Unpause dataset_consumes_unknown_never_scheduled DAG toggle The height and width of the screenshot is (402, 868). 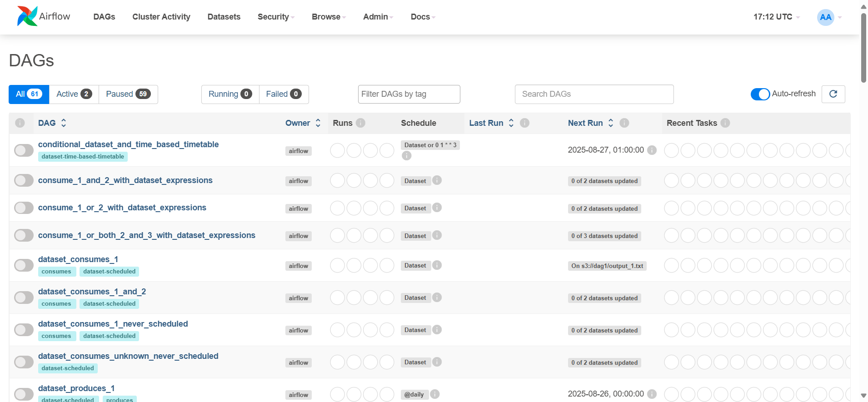[x=24, y=362]
